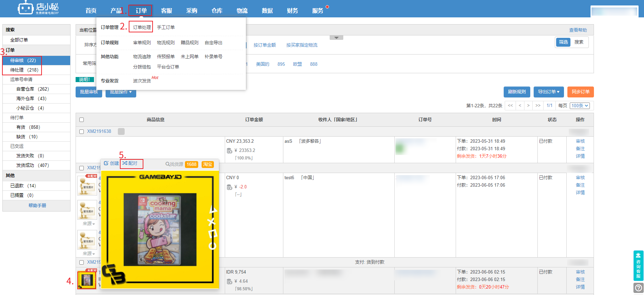Click the Cooking Mama enlarged product image
The width and height of the screenshot is (644, 295).
pyautogui.click(x=160, y=230)
